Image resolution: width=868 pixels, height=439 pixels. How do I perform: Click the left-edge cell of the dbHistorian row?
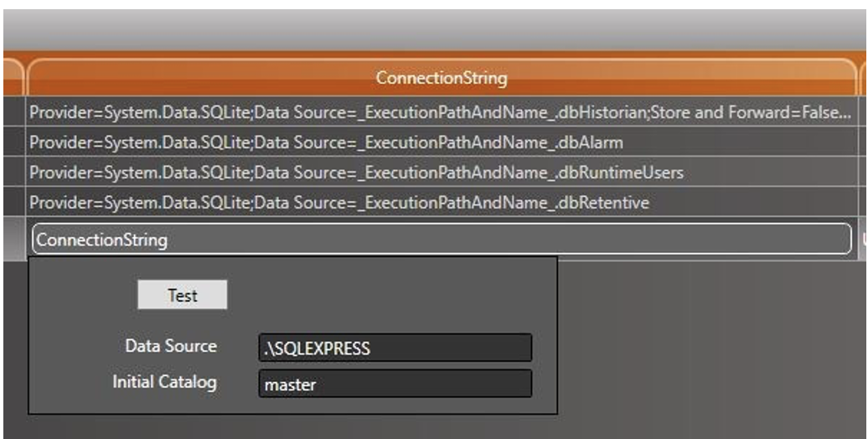point(12,112)
